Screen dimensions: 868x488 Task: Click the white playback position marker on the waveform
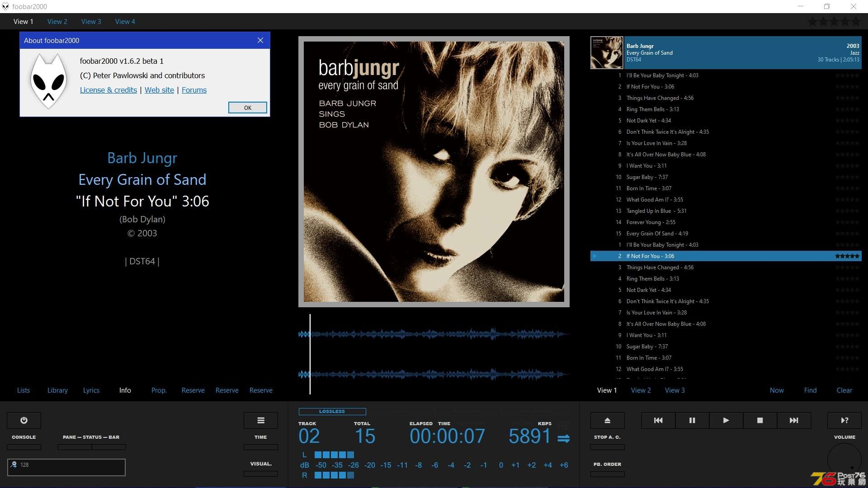coord(310,354)
